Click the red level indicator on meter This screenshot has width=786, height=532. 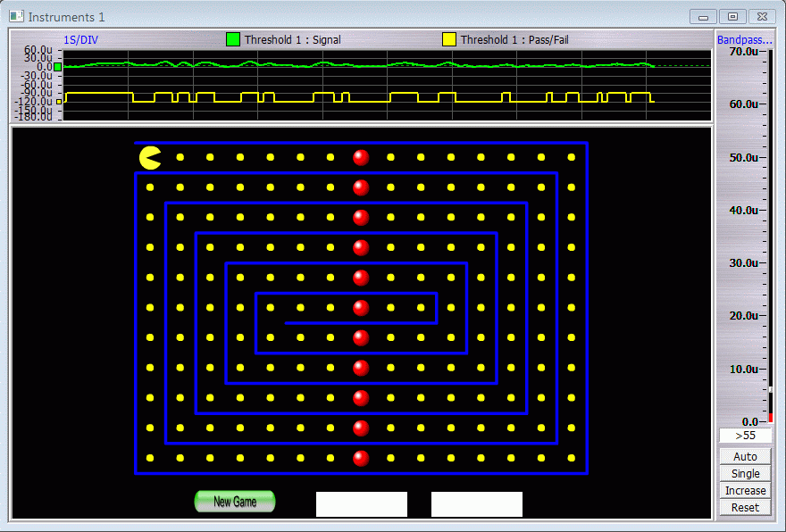tap(771, 417)
